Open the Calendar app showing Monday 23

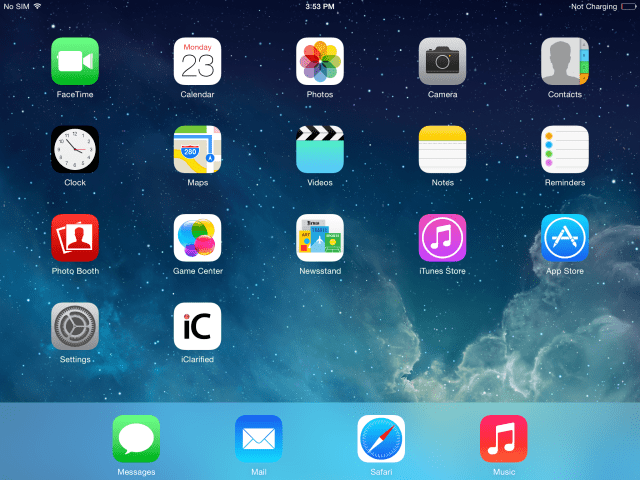198,61
